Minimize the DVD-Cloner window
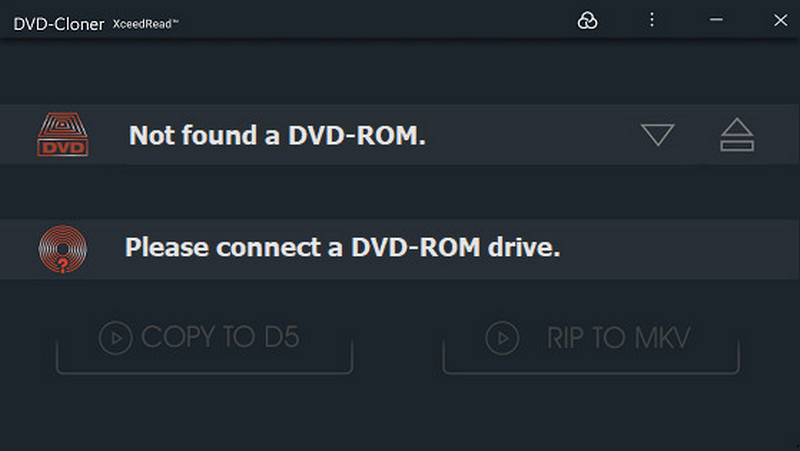Screen dimensions: 800x451 (x=716, y=20)
